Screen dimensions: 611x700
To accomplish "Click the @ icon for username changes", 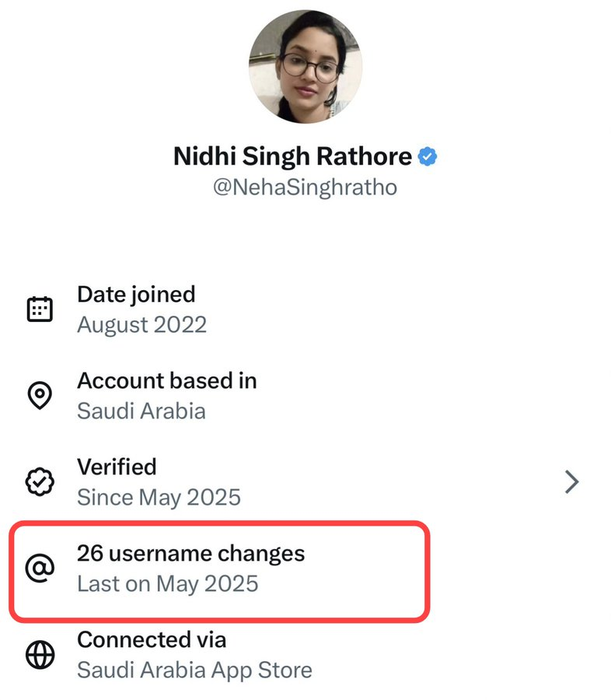I will [x=40, y=568].
